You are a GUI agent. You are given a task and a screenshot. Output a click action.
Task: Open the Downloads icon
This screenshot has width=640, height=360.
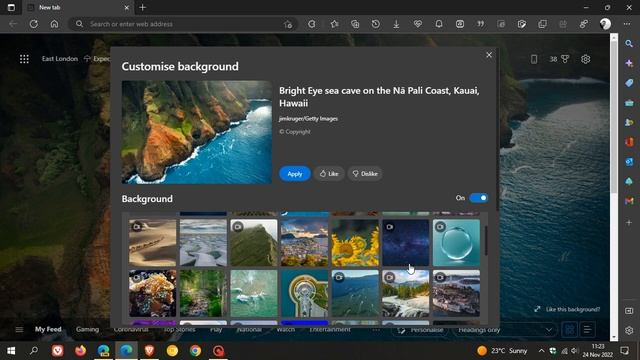coord(396,24)
